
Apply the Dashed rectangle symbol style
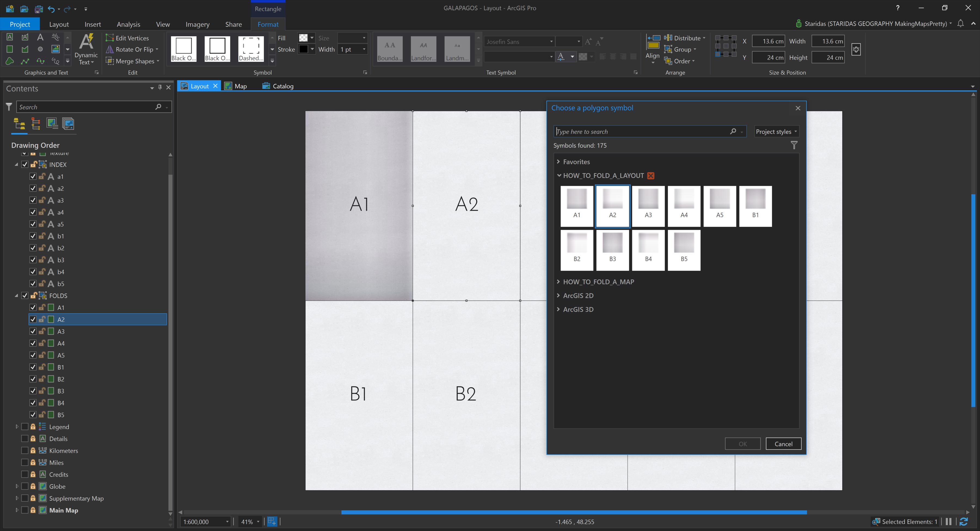(x=251, y=49)
